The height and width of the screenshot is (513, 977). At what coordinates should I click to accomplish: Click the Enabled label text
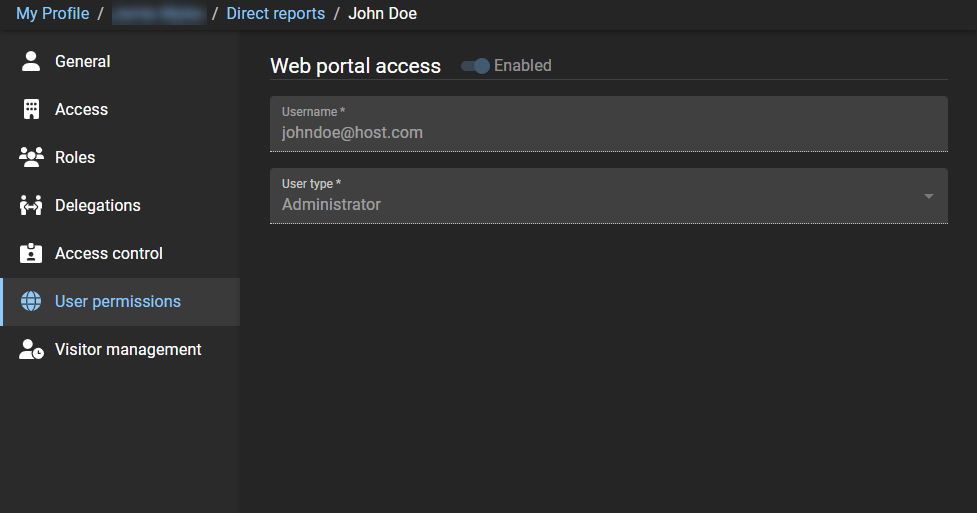tap(523, 65)
